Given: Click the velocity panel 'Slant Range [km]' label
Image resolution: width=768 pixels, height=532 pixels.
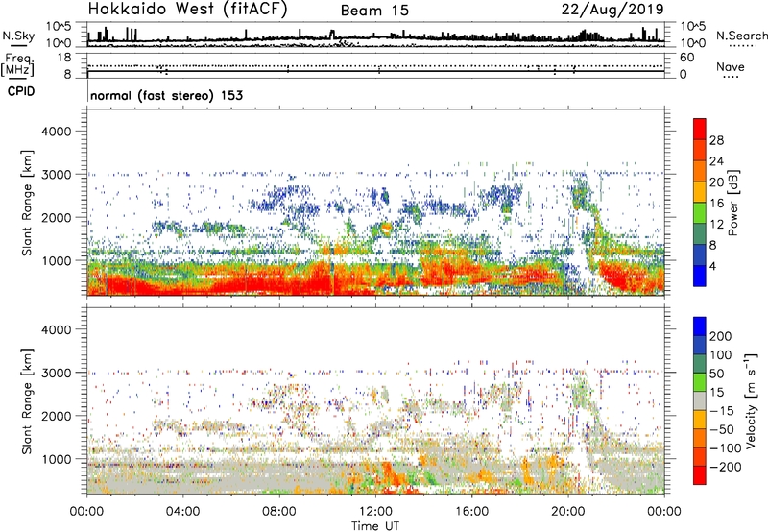Looking at the screenshot, I should coord(27,400).
